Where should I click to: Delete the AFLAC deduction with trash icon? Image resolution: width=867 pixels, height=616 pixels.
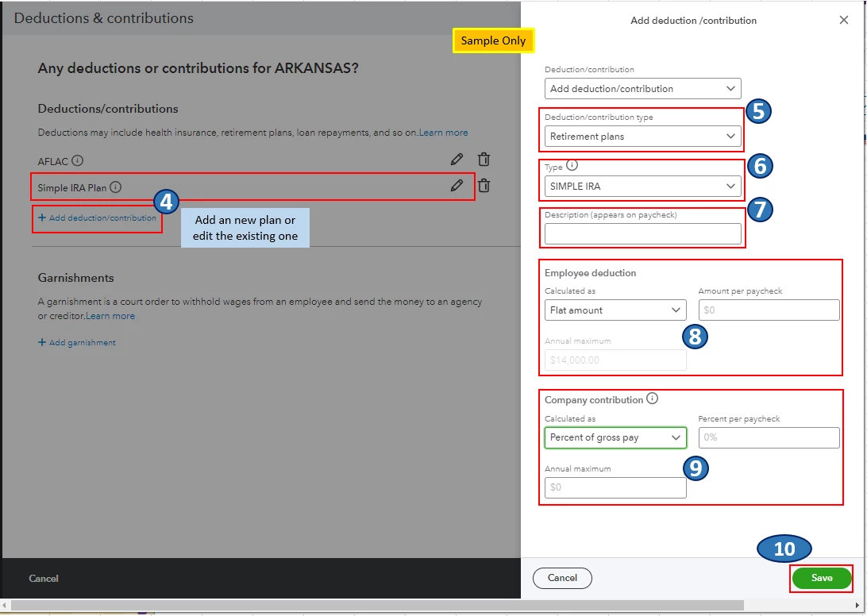[484, 160]
